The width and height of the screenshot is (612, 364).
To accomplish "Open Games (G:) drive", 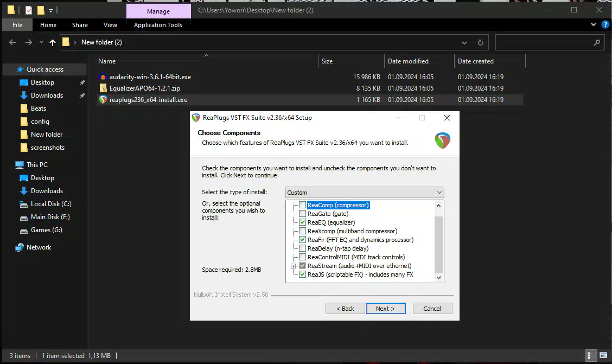I will click(x=47, y=230).
